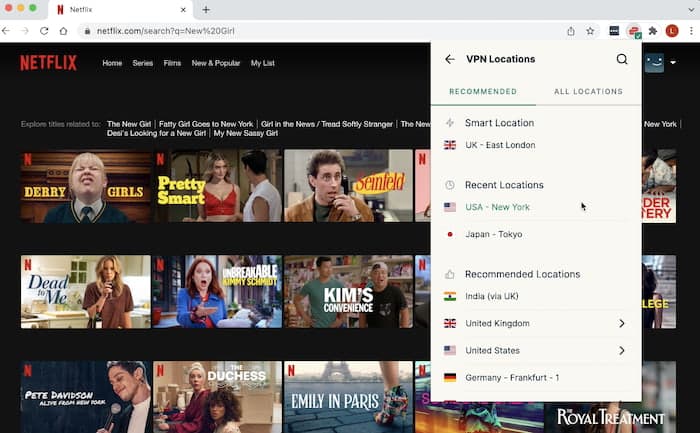
Task: Switch to the Recommended tab
Action: point(483,92)
